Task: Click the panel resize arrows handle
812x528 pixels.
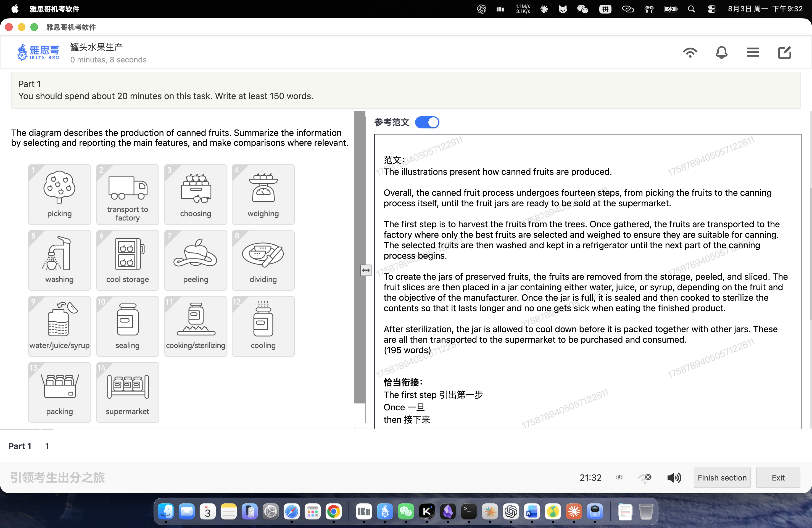Action: pyautogui.click(x=366, y=270)
